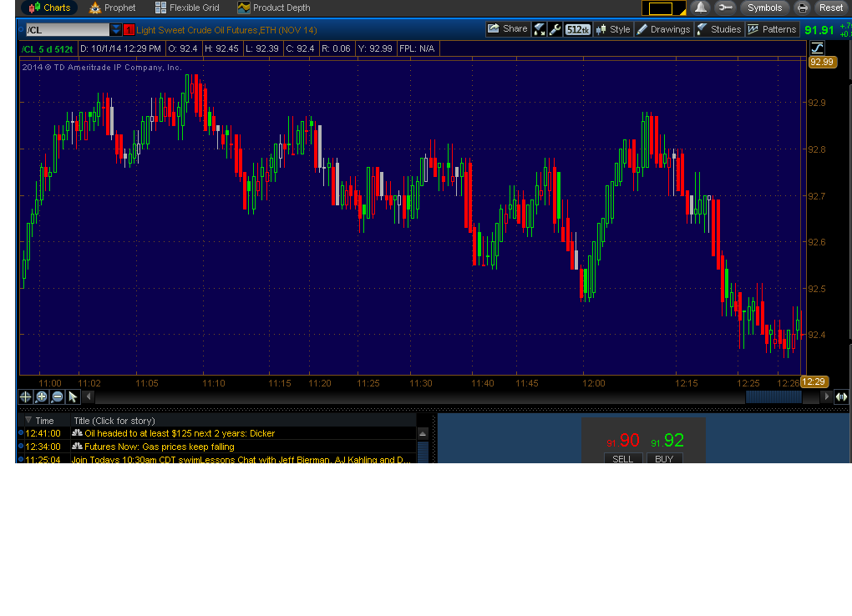This screenshot has height=616, width=852.
Task: Switch to the Prophet tab
Action: pyautogui.click(x=113, y=8)
